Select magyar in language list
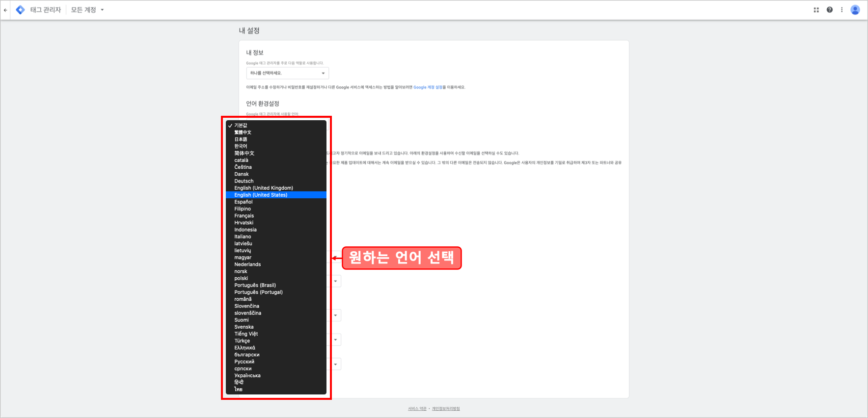This screenshot has height=418, width=868. (276, 258)
